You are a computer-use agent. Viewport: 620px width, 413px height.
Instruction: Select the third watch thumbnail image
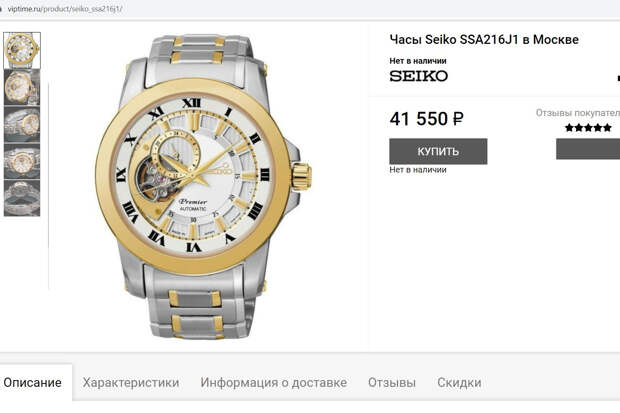(x=22, y=124)
